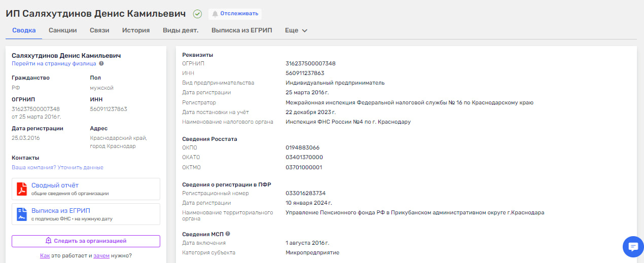Click the info icon next to Сведения МСП
This screenshot has width=644, height=263.
pos(228,234)
